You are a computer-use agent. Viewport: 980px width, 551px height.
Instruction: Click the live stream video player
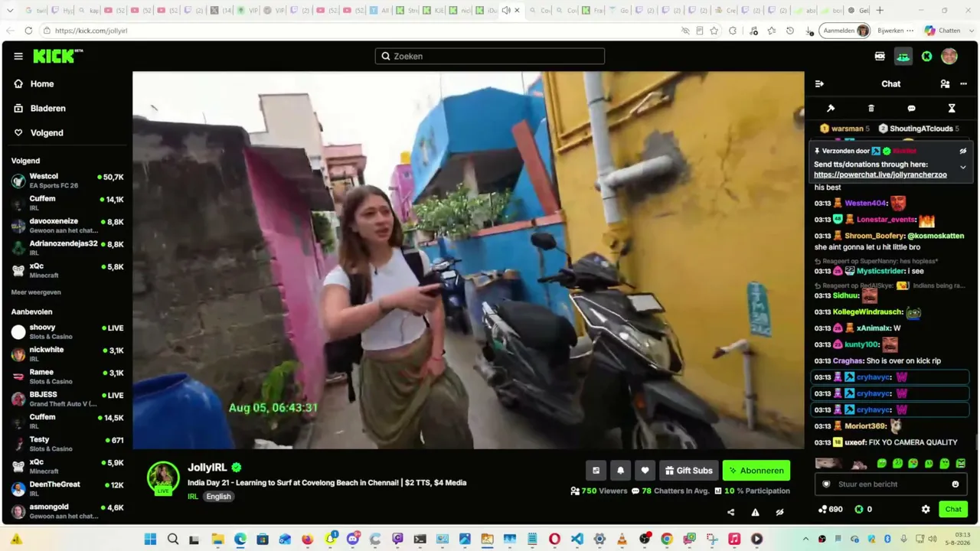coord(469,260)
